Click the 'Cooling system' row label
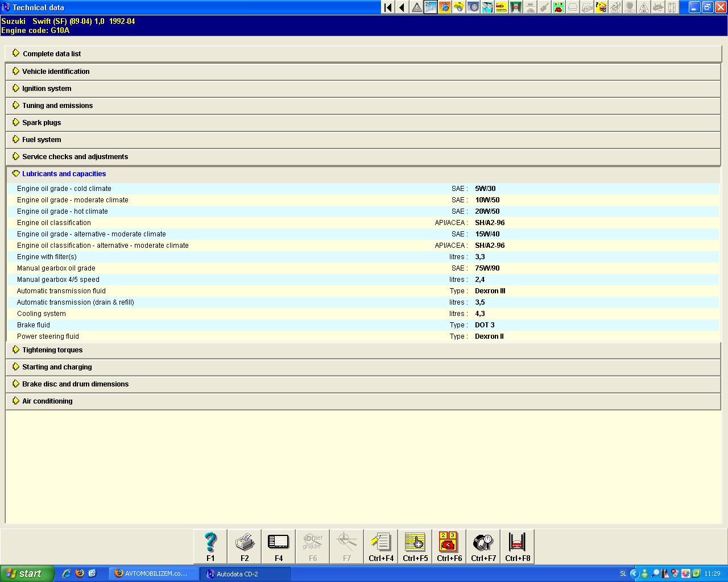 click(x=42, y=314)
